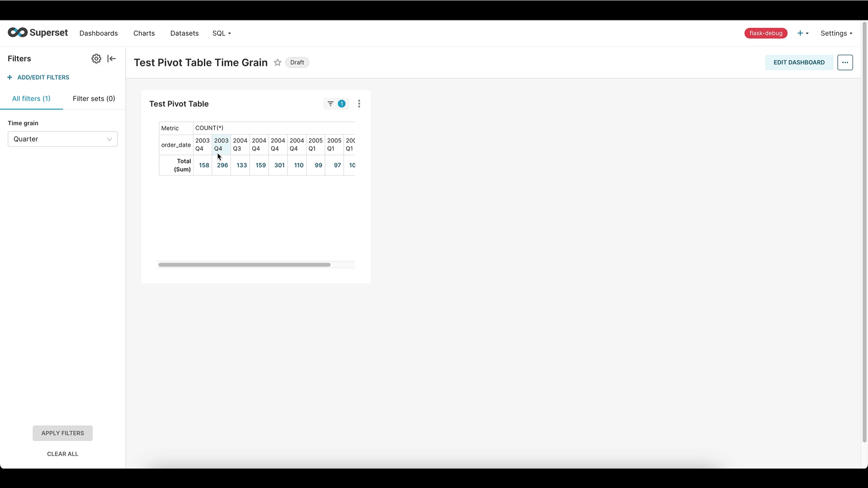Click the Clear All link
Viewport: 868px width, 488px height.
click(62, 454)
